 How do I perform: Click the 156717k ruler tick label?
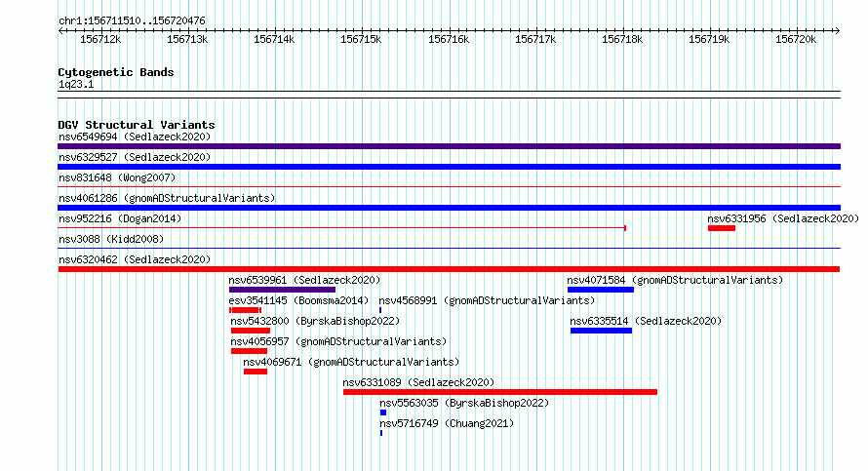[535, 40]
